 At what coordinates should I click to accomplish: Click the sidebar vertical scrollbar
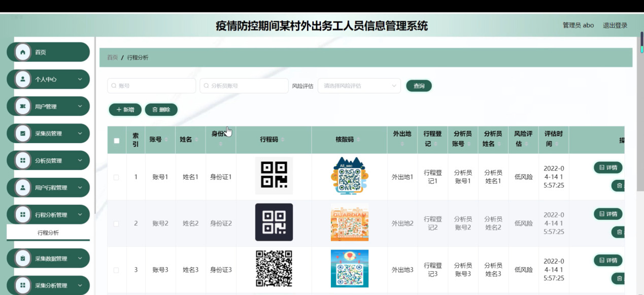94,124
